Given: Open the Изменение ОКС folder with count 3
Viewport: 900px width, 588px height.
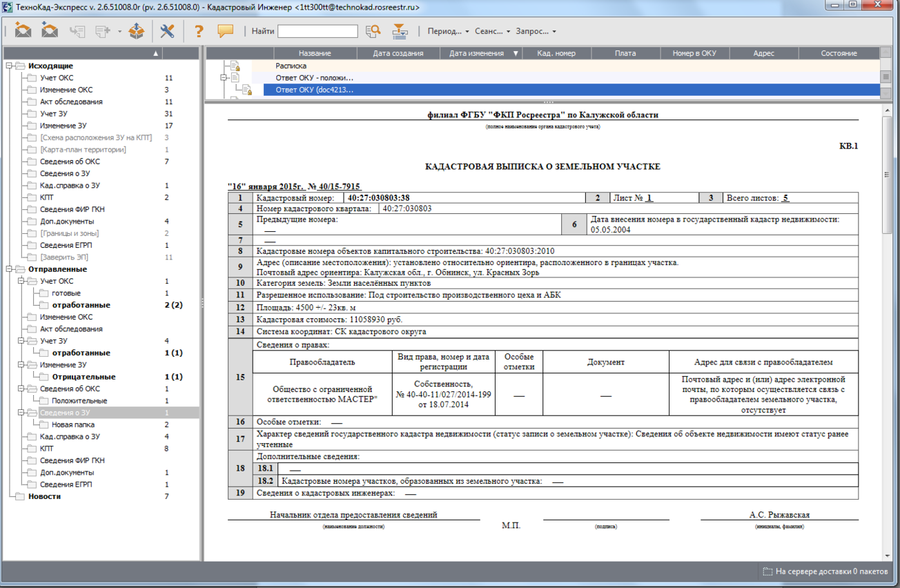Looking at the screenshot, I should click(x=66, y=90).
